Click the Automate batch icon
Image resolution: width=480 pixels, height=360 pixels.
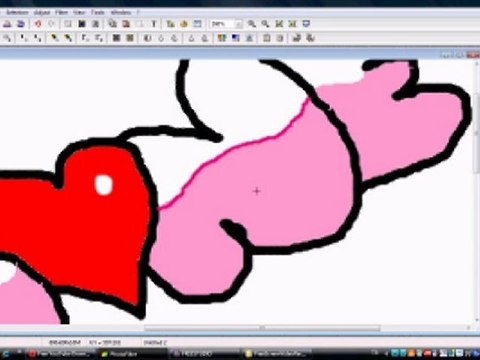point(171,24)
